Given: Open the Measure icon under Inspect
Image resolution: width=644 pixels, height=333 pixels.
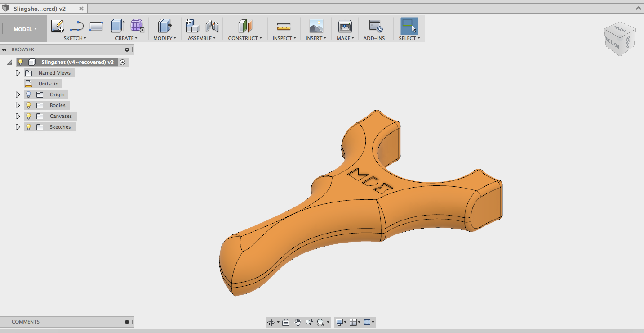Looking at the screenshot, I should (x=284, y=25).
